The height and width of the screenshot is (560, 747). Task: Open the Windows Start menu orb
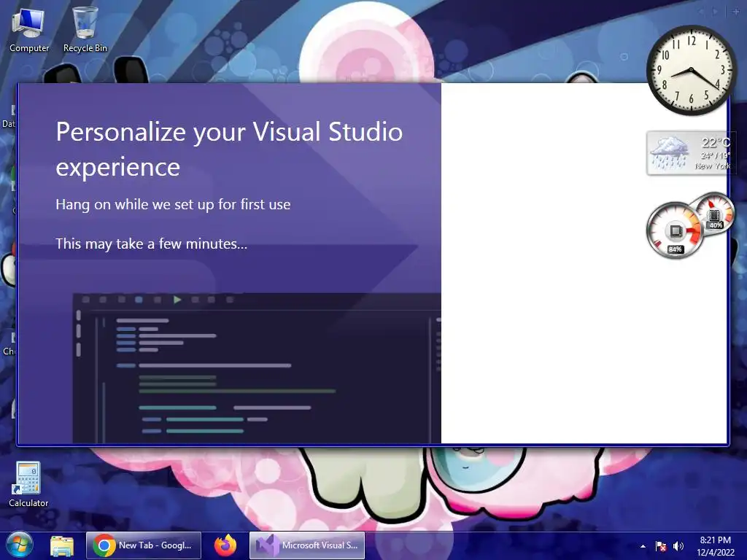pos(19,545)
